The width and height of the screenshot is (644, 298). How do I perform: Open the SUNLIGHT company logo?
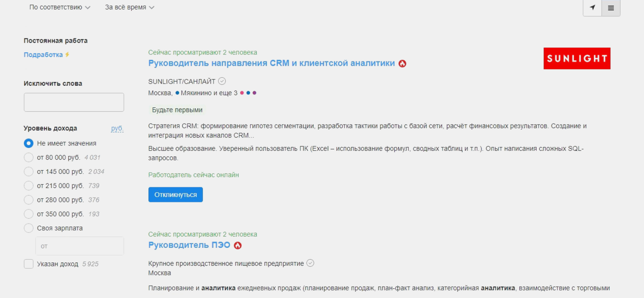pos(577,59)
